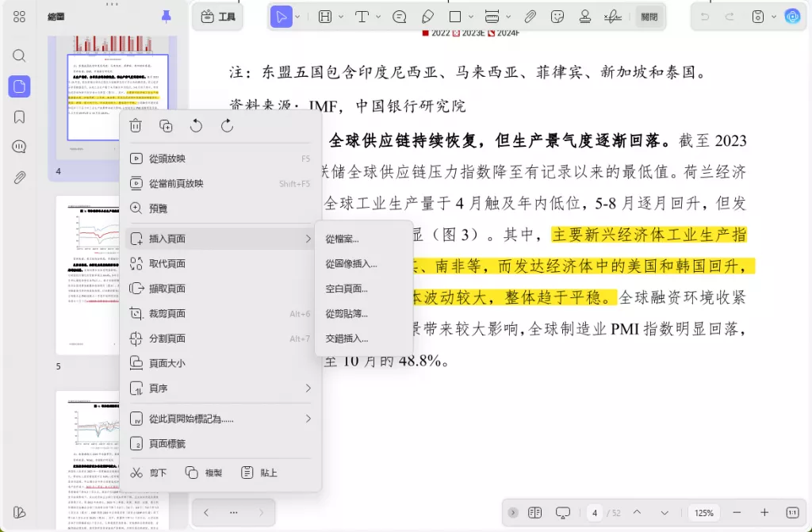
Task: Toggle two-page reading view in bottom bar
Action: pyautogui.click(x=535, y=512)
